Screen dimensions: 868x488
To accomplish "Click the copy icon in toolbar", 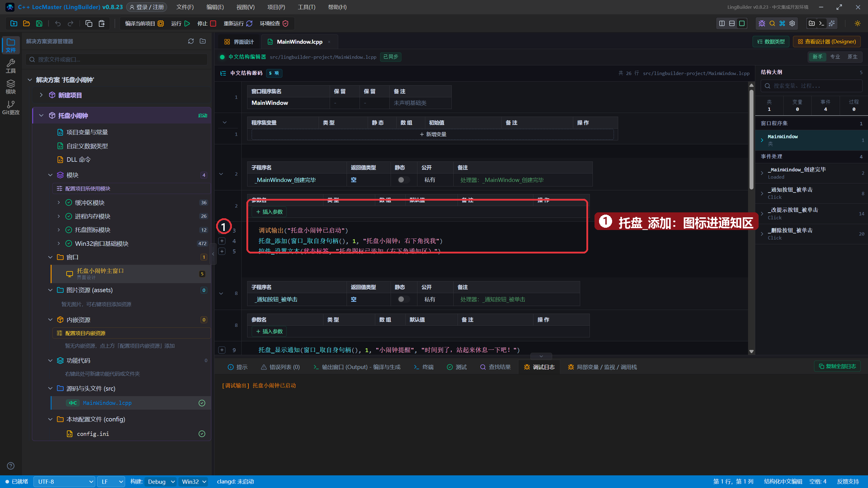I will pos(89,23).
